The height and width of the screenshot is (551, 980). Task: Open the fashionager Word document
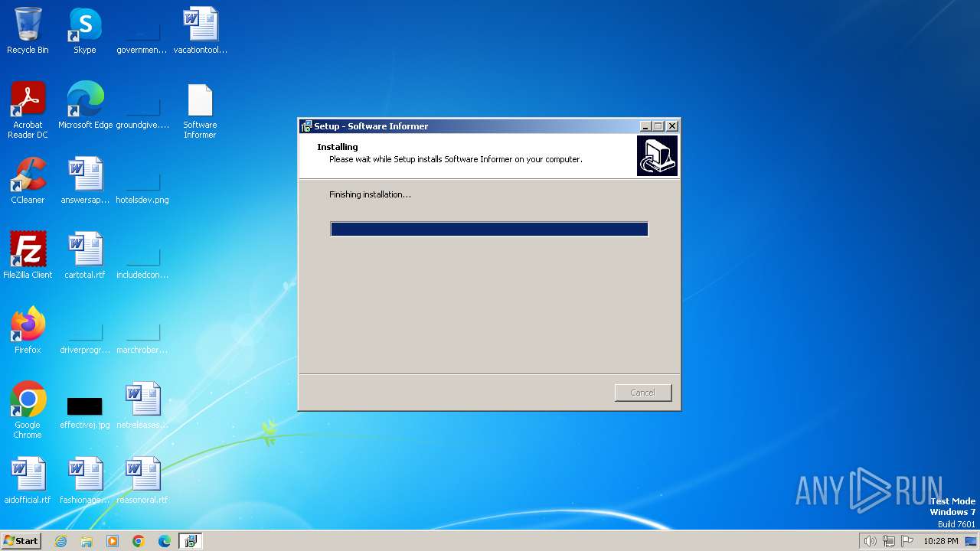click(x=85, y=481)
